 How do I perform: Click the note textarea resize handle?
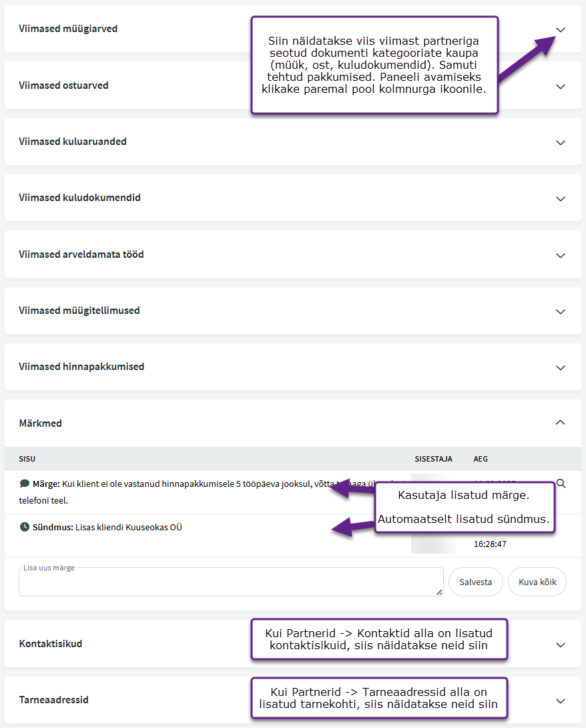pyautogui.click(x=439, y=592)
